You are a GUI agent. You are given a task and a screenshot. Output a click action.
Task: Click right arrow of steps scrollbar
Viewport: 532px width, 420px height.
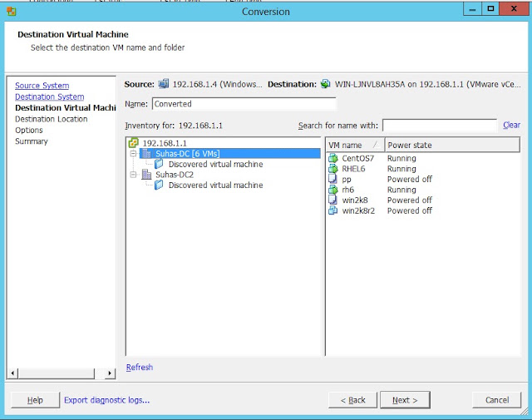(109, 373)
